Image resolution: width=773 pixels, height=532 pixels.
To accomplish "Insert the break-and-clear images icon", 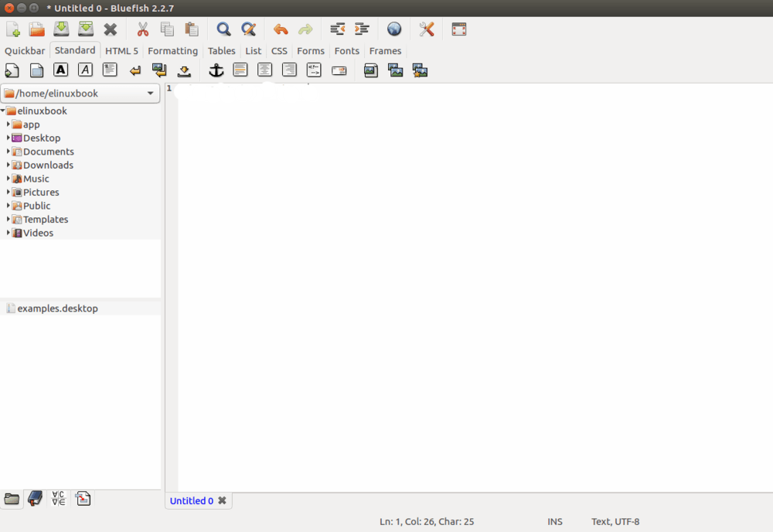I will point(159,70).
